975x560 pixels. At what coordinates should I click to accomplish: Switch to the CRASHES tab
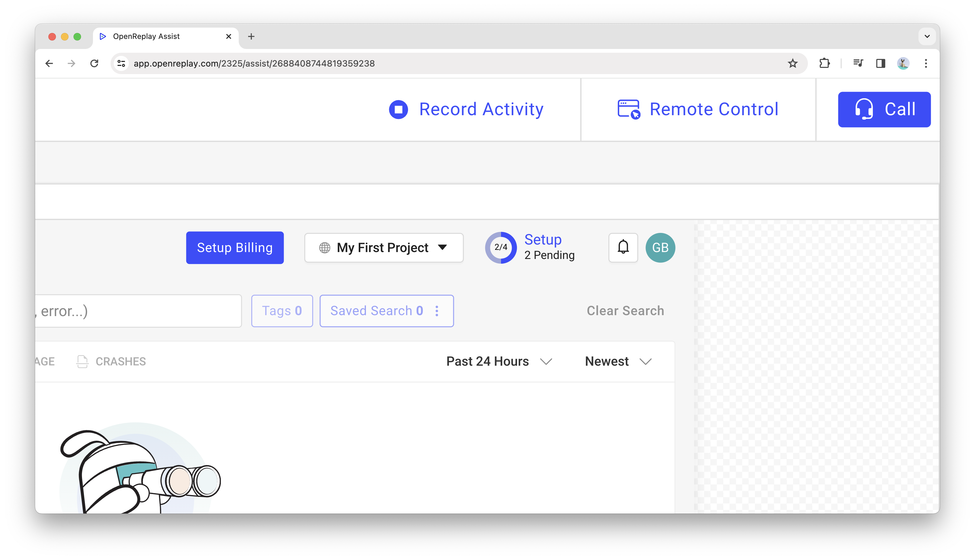[x=111, y=362]
